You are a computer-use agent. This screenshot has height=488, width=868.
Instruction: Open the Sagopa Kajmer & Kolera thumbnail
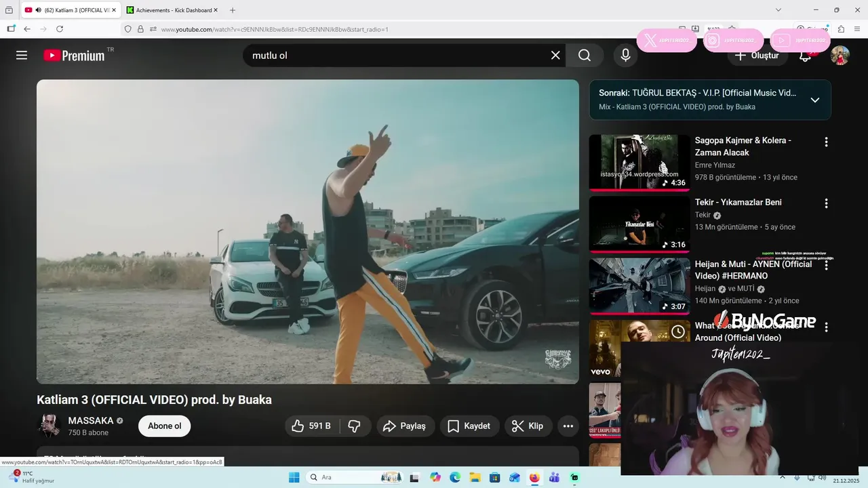639,163
